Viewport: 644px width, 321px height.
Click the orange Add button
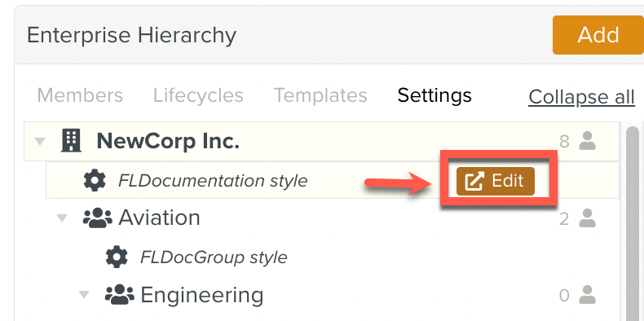598,35
